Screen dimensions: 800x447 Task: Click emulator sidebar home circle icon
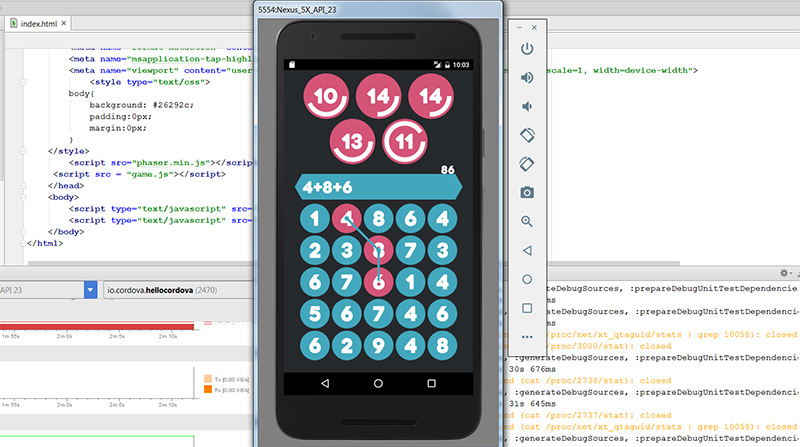(x=527, y=279)
